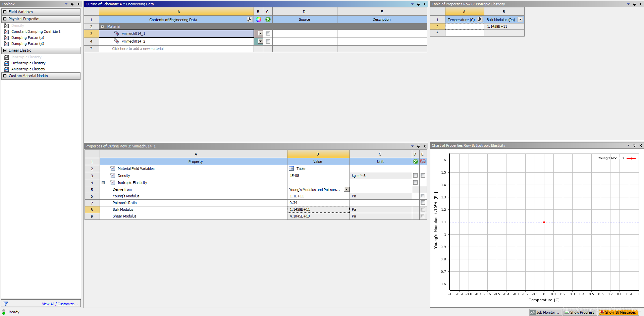
Task: Open the vmmech014_1 row dropdown arrow
Action: (260, 34)
